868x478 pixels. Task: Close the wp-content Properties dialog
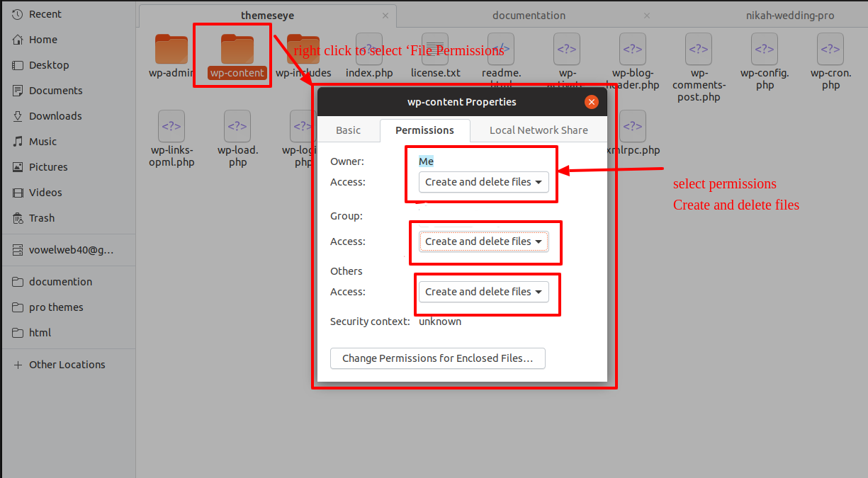tap(592, 102)
